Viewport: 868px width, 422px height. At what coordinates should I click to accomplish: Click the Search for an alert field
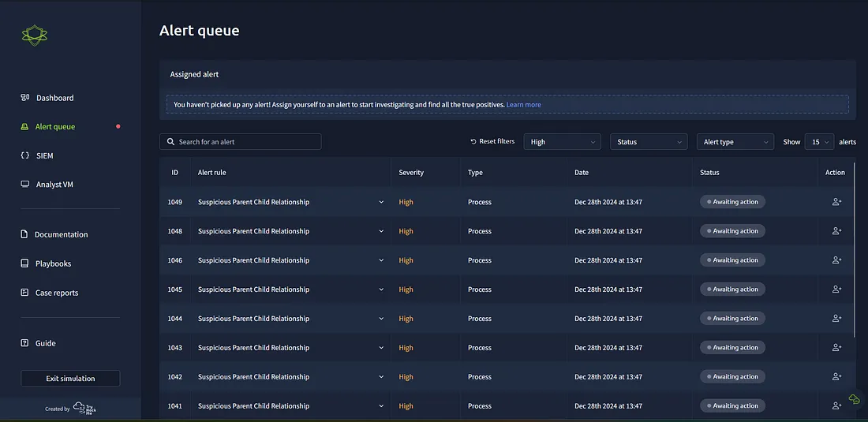[240, 142]
